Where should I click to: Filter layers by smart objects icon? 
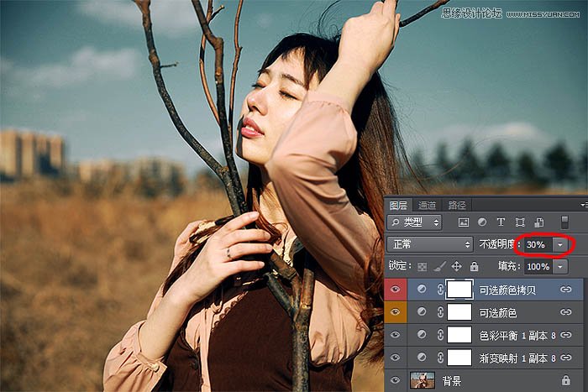tap(539, 222)
